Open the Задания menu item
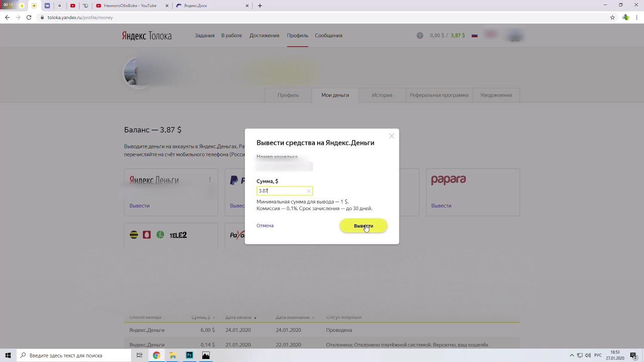This screenshot has width=644, height=362. 205,35
